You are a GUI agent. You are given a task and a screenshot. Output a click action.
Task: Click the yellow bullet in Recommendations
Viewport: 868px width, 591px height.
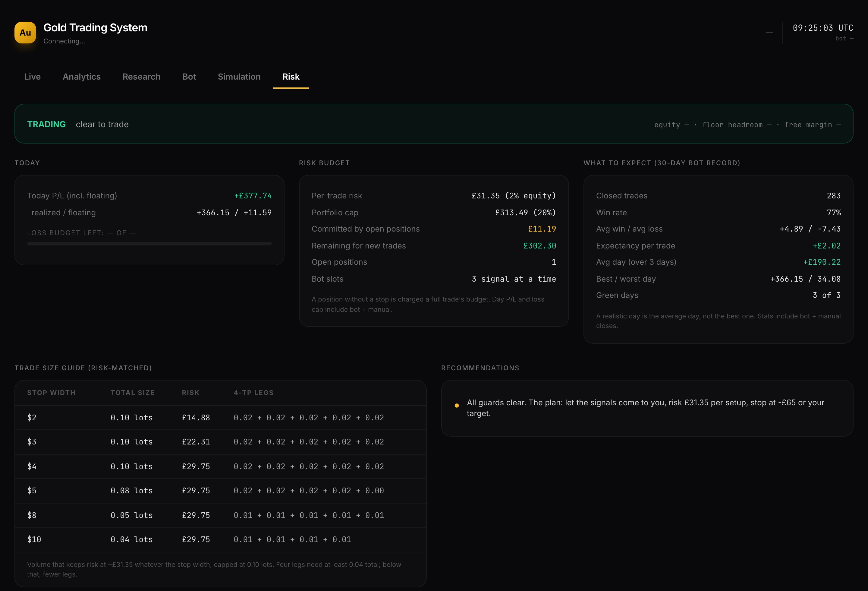456,405
